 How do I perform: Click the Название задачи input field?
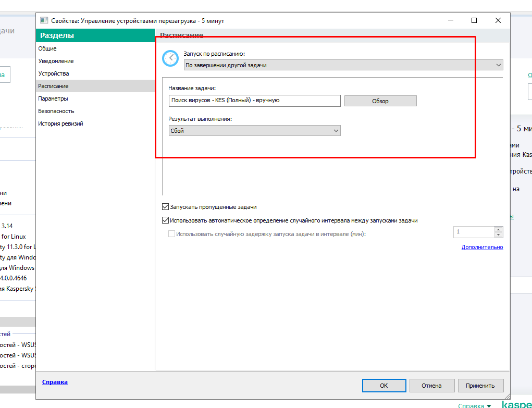click(x=254, y=101)
